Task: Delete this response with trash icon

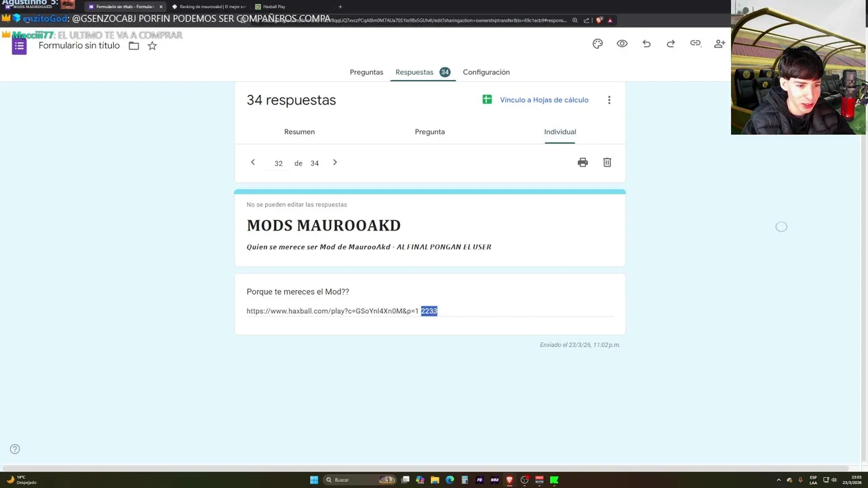Action: click(607, 163)
